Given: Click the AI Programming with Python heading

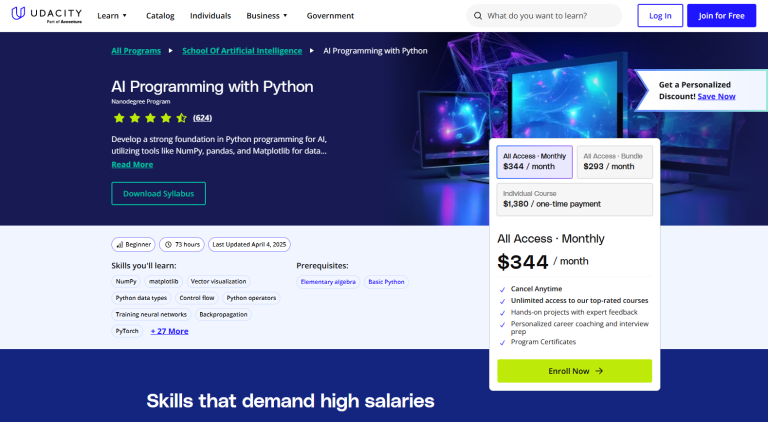Looking at the screenshot, I should click(x=212, y=87).
